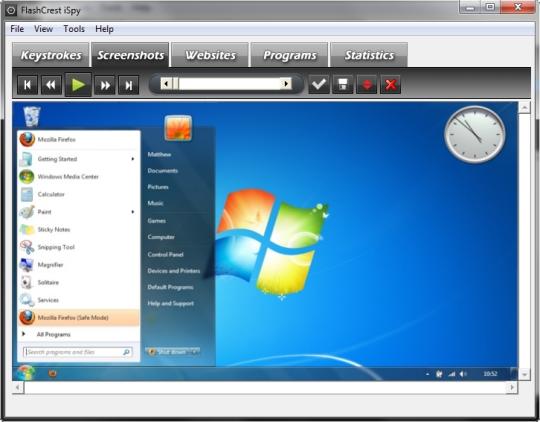The height and width of the screenshot is (422, 540).
Task: Click the iSpy app icon in title bar
Action: [11, 10]
